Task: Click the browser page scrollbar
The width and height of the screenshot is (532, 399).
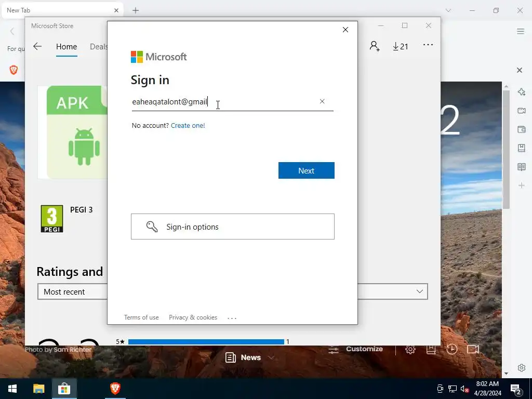Action: 506,149
